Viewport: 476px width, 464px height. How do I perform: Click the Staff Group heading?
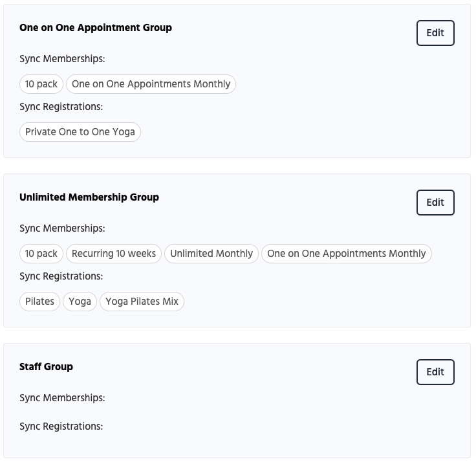(x=46, y=367)
